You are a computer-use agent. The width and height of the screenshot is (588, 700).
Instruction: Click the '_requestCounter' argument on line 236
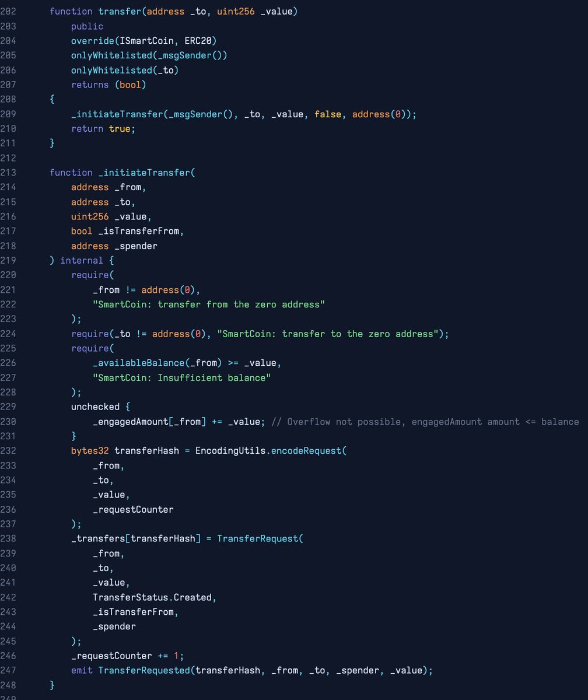click(133, 509)
